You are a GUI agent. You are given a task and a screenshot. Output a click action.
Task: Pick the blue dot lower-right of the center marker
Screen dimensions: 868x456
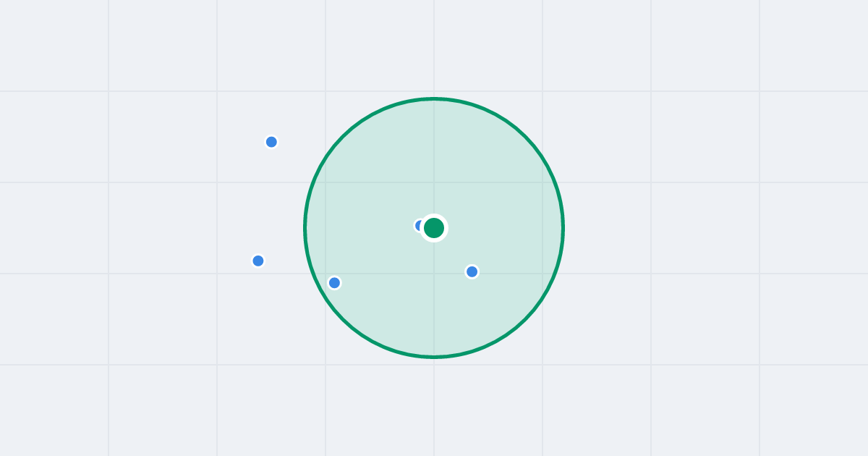click(x=472, y=271)
